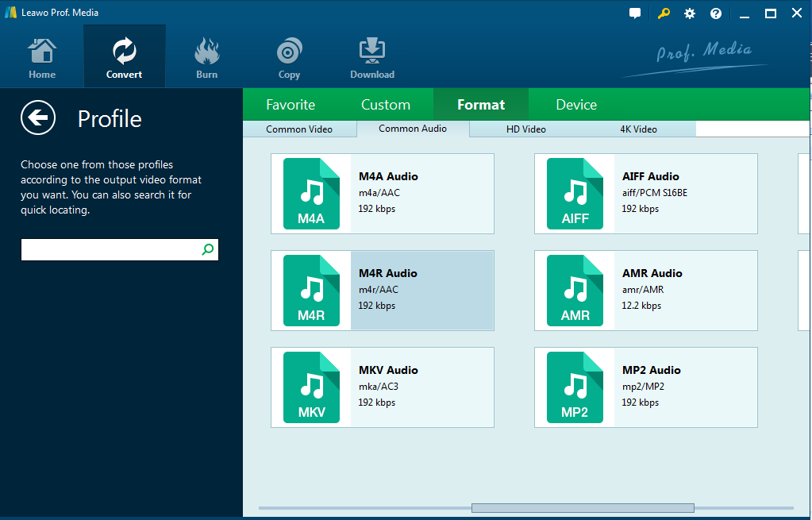Click the mp2/MP2 codec text
This screenshot has width=812, height=520.
point(643,387)
